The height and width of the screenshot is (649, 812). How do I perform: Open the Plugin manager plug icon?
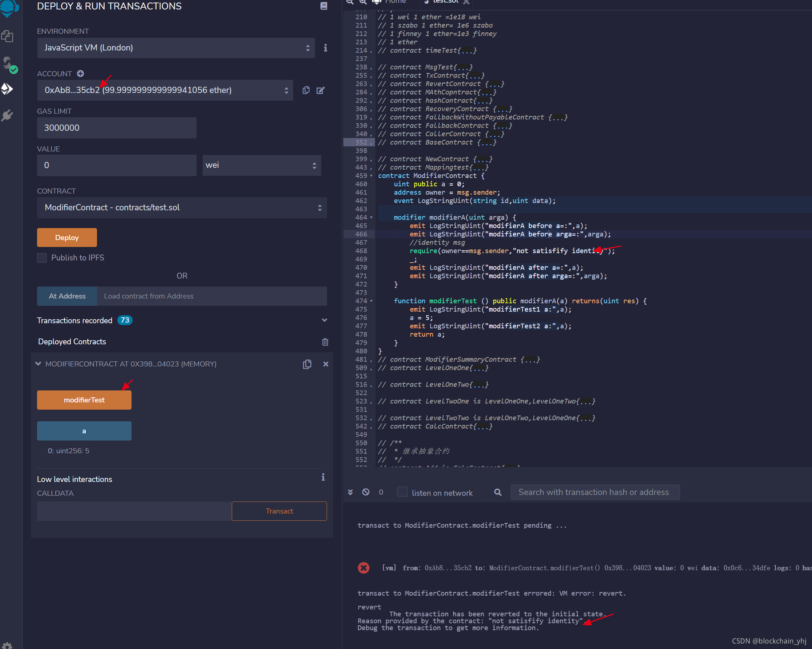[x=8, y=115]
